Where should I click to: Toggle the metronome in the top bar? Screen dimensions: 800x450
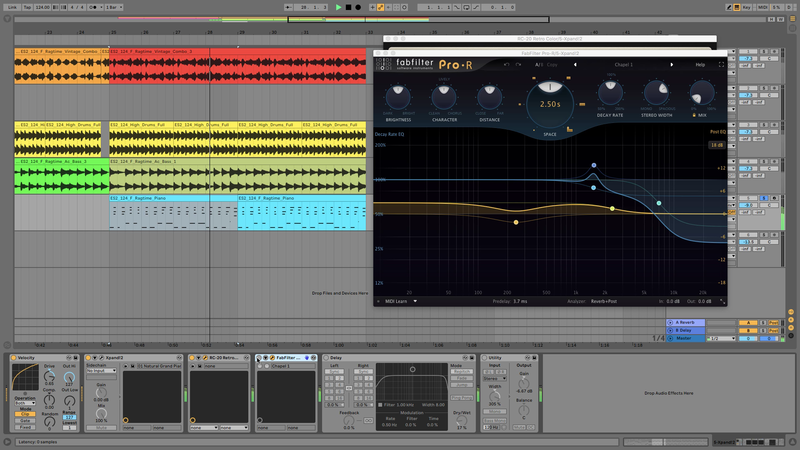pos(94,7)
